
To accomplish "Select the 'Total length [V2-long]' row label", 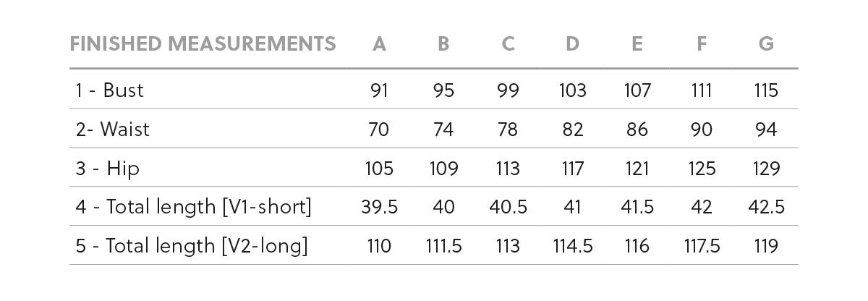I will point(192,246).
